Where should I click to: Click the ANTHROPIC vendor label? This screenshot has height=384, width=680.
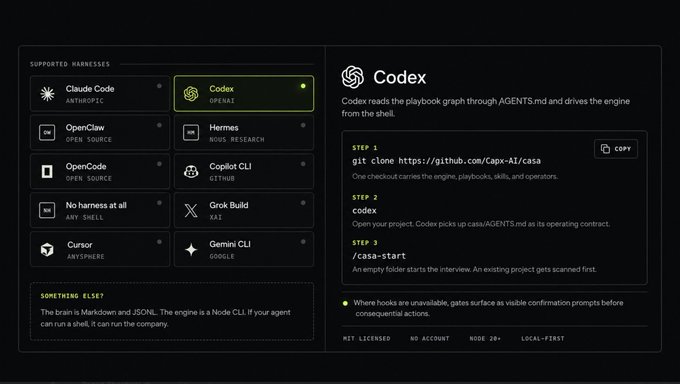pyautogui.click(x=85, y=101)
